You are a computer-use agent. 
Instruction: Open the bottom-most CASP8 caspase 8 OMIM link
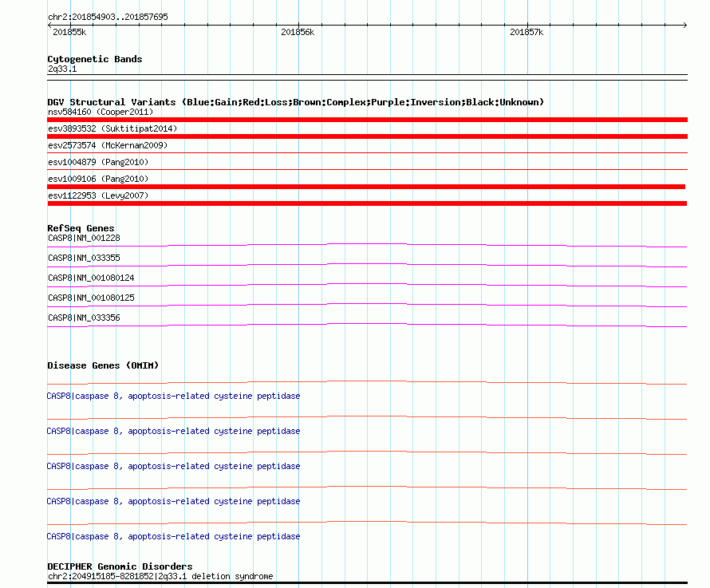point(173,536)
